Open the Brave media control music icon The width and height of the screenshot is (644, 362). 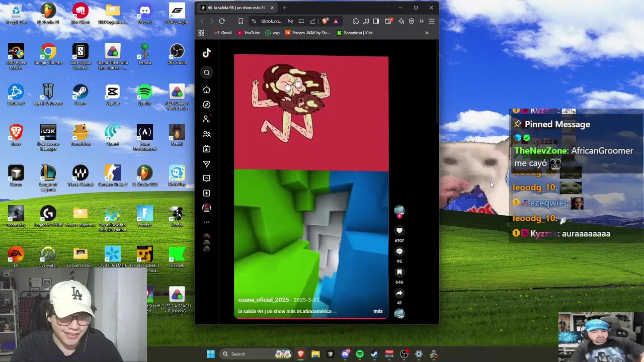pos(366,21)
